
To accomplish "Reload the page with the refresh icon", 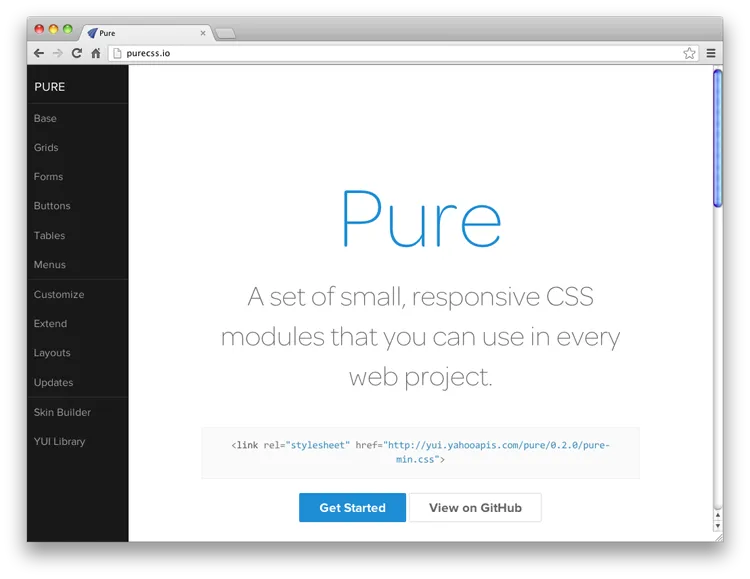I will [77, 53].
